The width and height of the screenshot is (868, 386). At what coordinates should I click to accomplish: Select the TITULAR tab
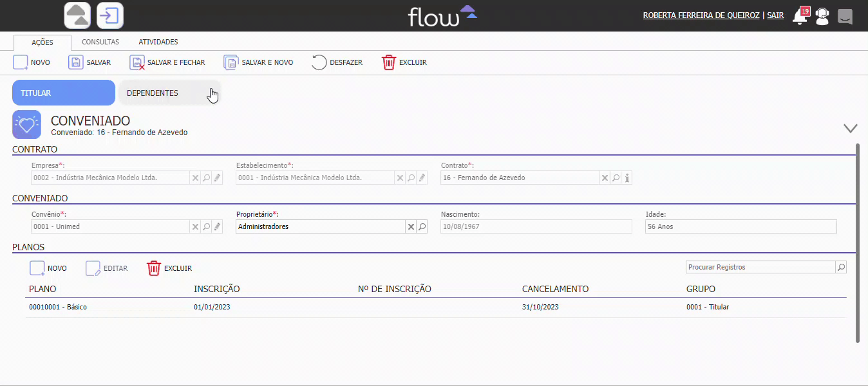point(64,93)
